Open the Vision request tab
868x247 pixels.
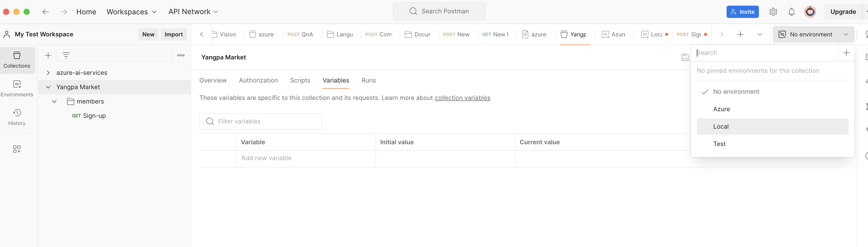pyautogui.click(x=224, y=34)
